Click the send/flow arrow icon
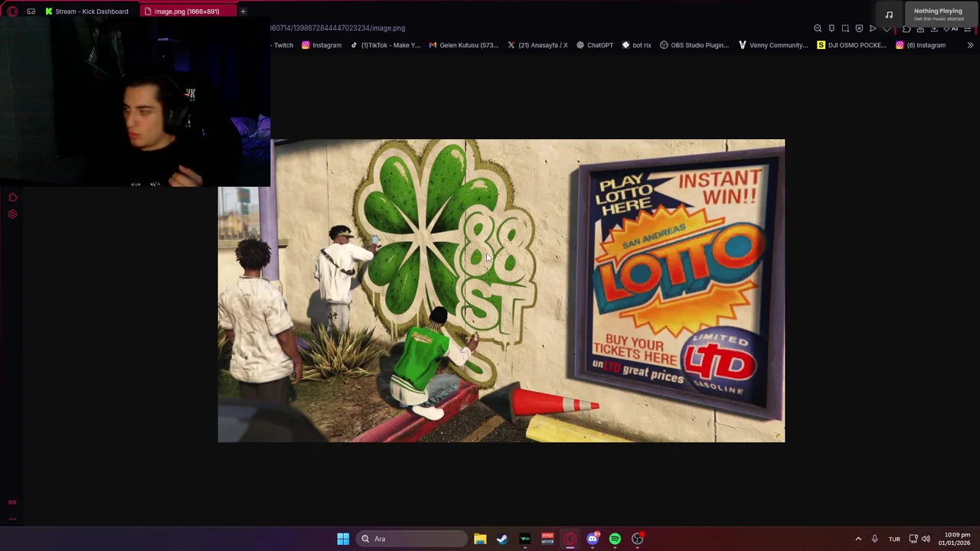980x551 pixels. click(873, 28)
